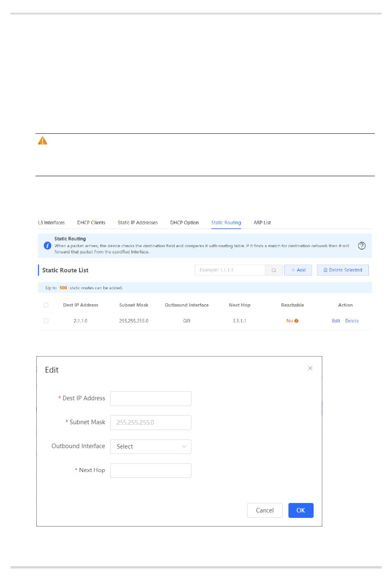Screen dimensions: 392x581
Task: Click the Edit link for route 2.1.1.0
Action: (x=336, y=321)
